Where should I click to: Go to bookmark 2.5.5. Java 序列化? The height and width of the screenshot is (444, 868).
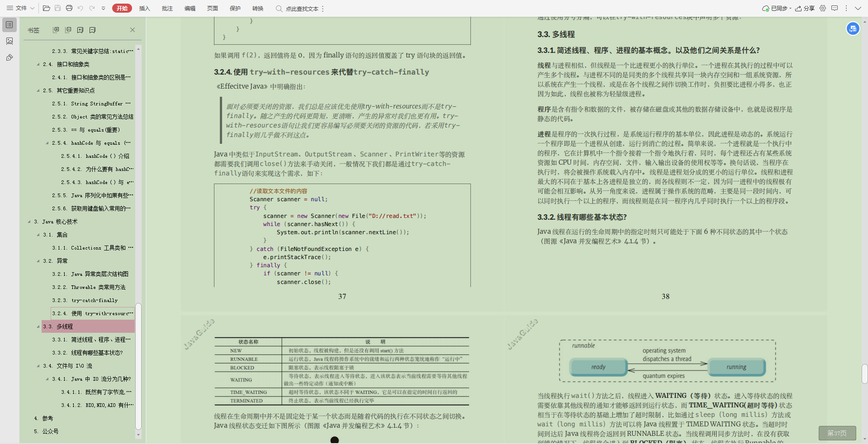click(93, 195)
